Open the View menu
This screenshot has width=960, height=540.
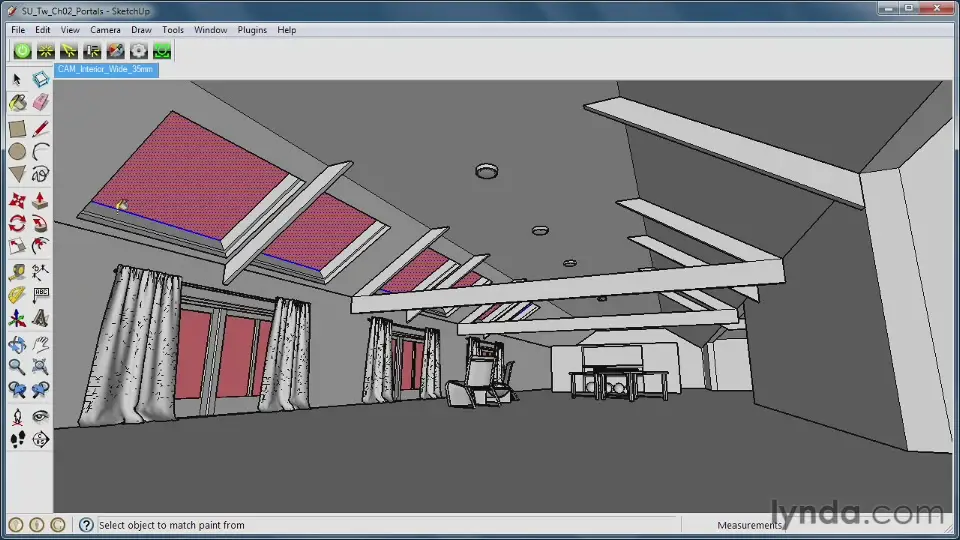pyautogui.click(x=70, y=30)
